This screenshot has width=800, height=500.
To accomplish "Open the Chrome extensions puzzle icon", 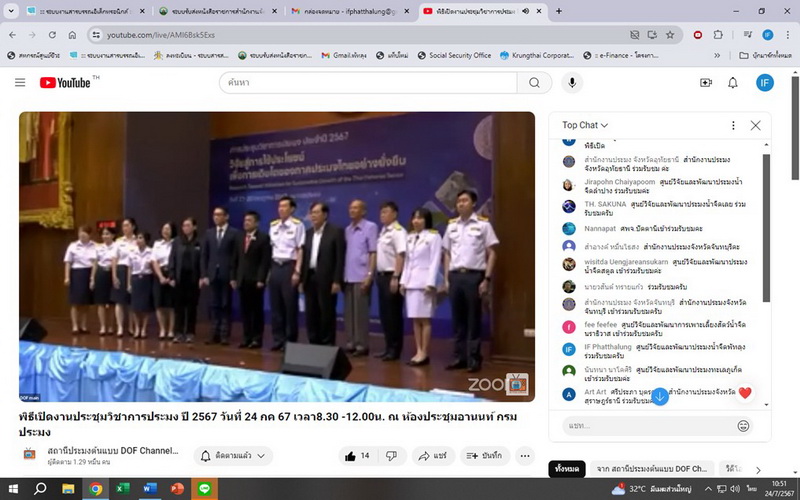I will 718,35.
